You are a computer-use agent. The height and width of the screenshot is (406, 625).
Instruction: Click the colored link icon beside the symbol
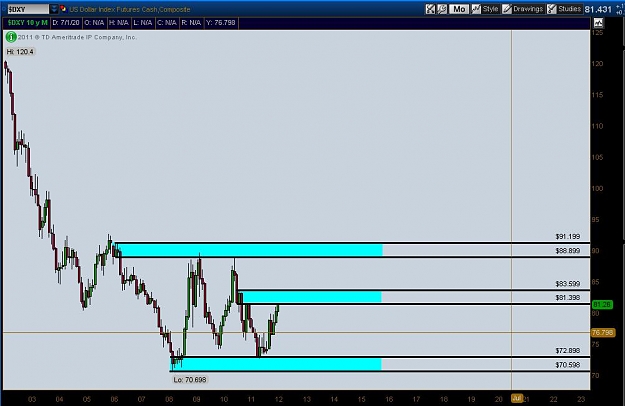(63, 8)
